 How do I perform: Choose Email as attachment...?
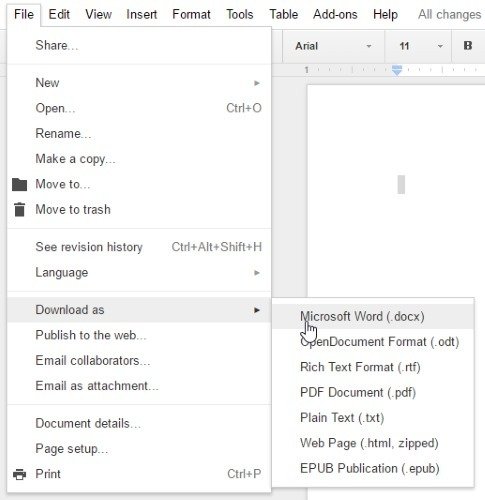click(139, 386)
